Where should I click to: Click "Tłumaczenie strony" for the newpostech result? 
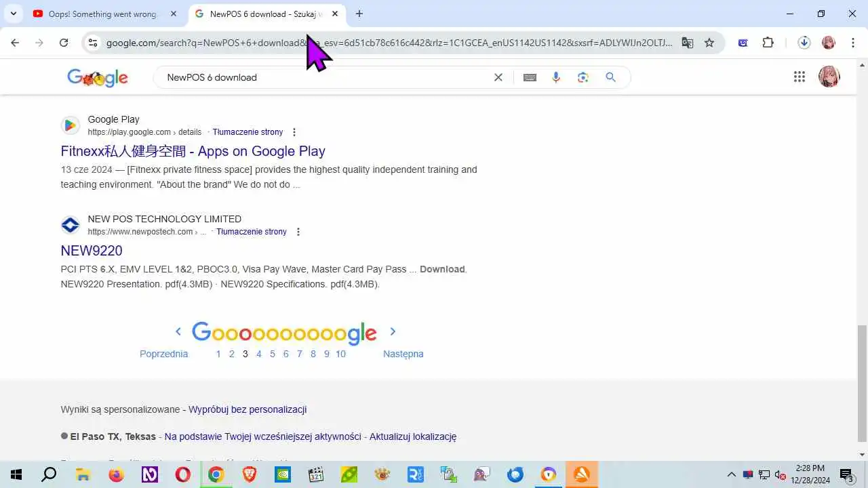[x=252, y=232]
